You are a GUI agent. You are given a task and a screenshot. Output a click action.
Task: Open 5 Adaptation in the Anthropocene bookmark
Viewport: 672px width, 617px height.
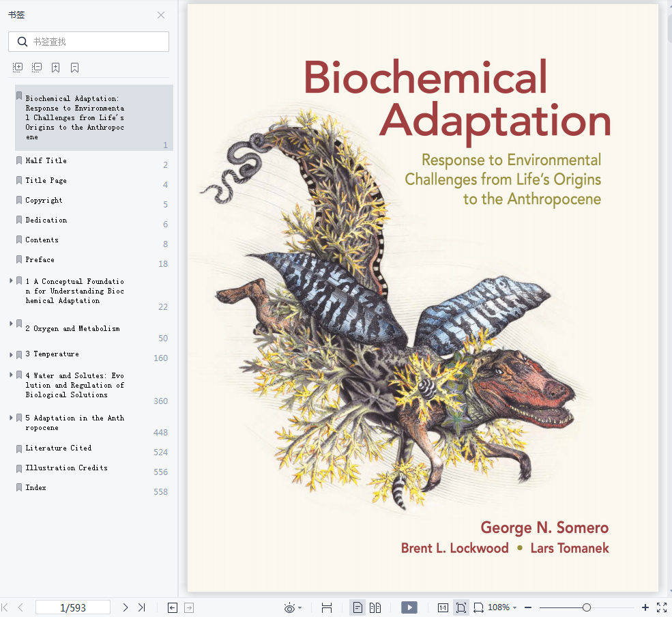click(x=74, y=422)
